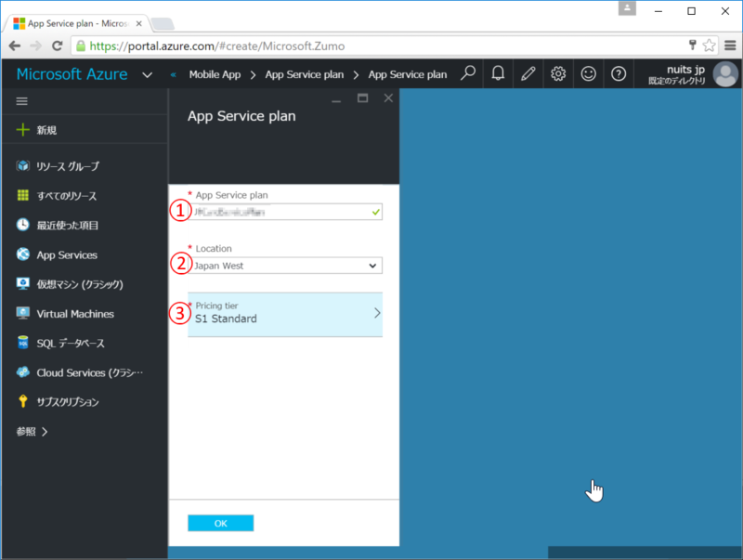The width and height of the screenshot is (743, 560).
Task: Open the search magnifier in Azure header
Action: 468,73
